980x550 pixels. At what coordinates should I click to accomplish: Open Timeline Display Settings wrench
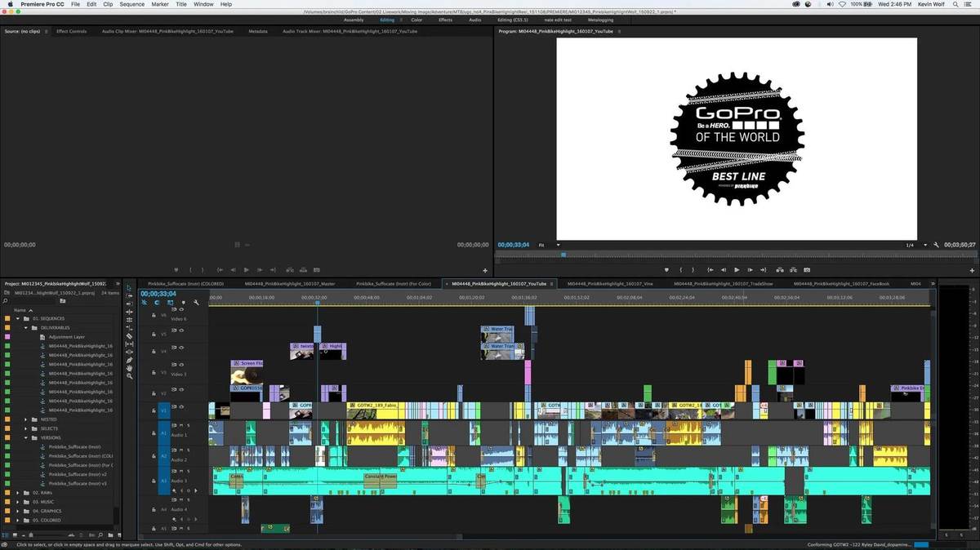196,302
